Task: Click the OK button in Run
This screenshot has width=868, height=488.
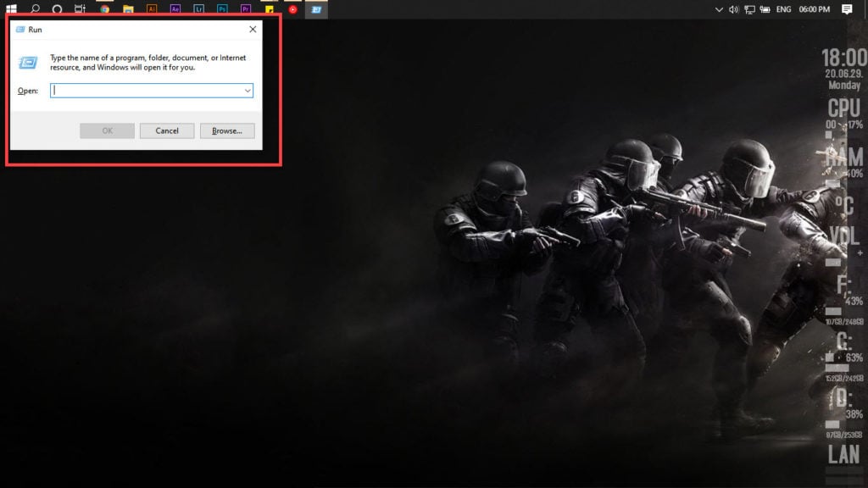Action: (107, 130)
